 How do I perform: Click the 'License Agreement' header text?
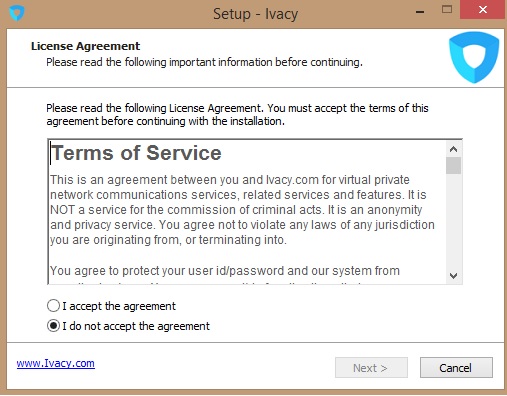[x=86, y=46]
